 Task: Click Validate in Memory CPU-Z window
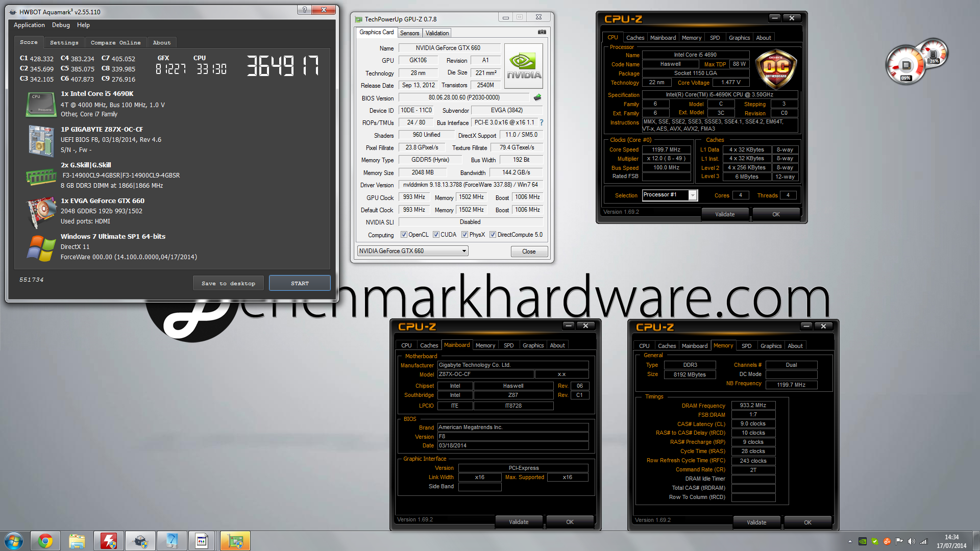(756, 522)
